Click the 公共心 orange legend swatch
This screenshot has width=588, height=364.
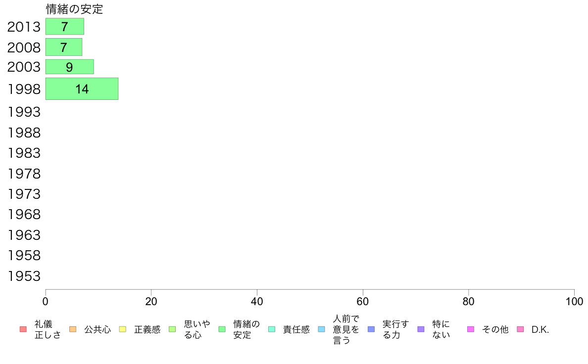point(73,329)
